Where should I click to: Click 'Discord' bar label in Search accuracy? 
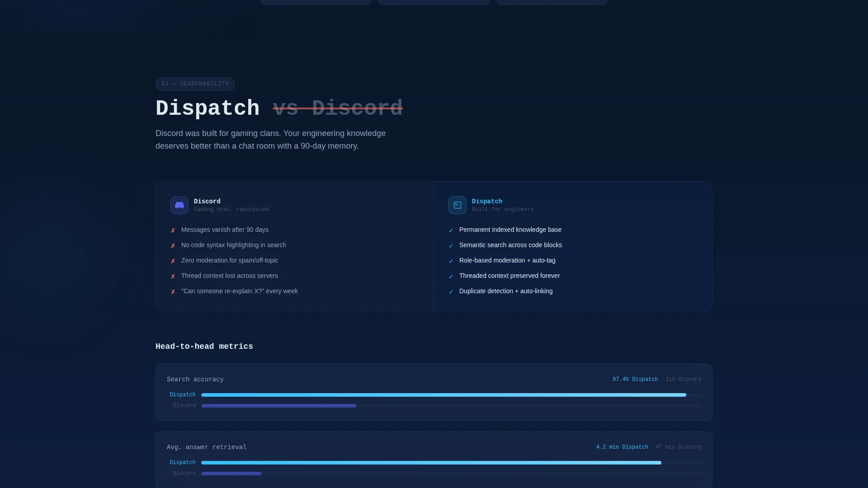coord(184,406)
